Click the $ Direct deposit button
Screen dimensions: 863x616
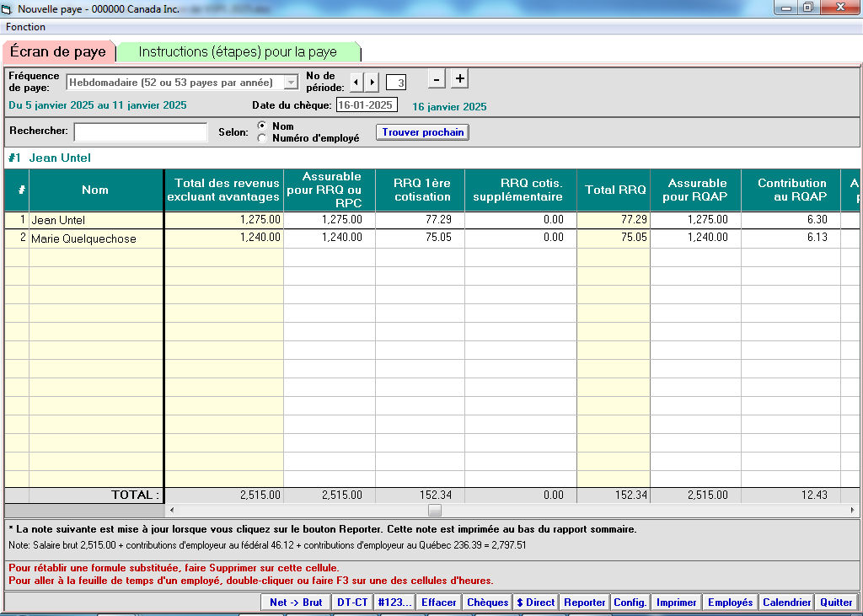tap(536, 603)
